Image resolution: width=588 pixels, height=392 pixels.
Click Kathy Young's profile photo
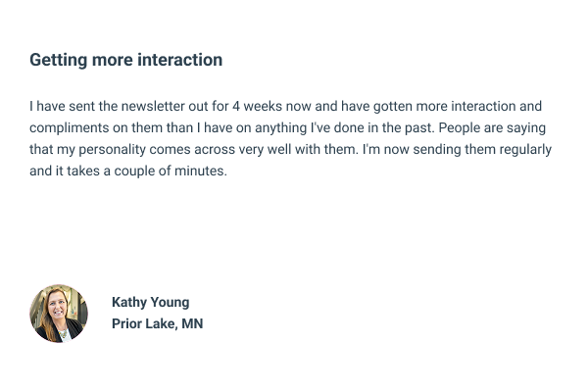coord(59,314)
